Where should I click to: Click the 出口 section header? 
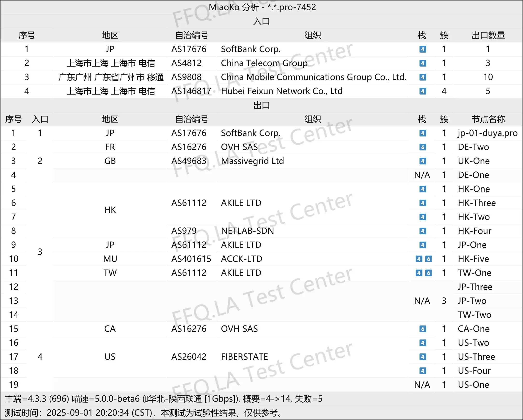point(261,105)
